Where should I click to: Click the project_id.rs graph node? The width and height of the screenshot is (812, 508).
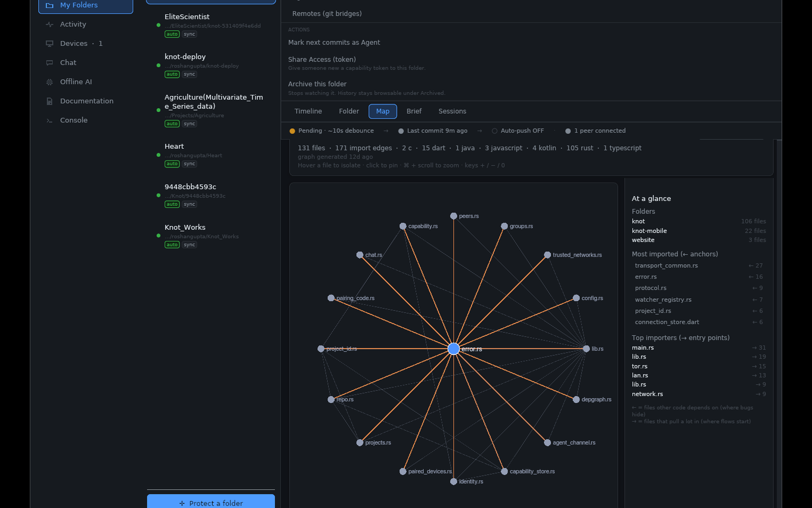(321, 348)
